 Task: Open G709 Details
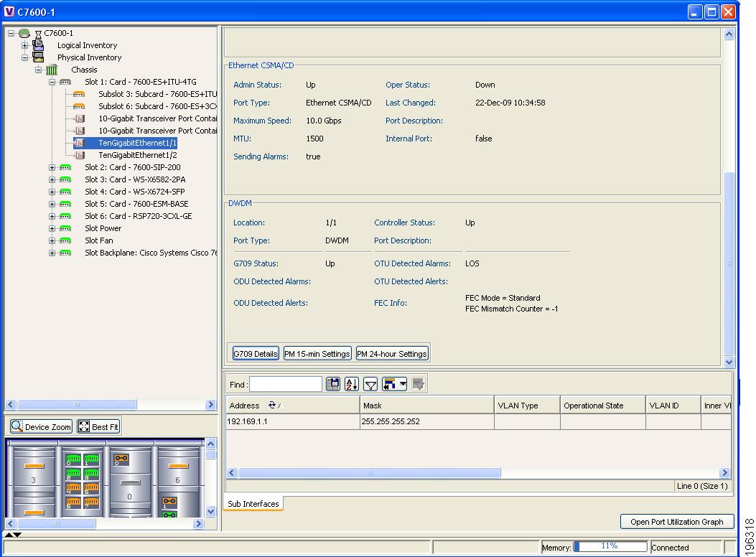pos(256,354)
